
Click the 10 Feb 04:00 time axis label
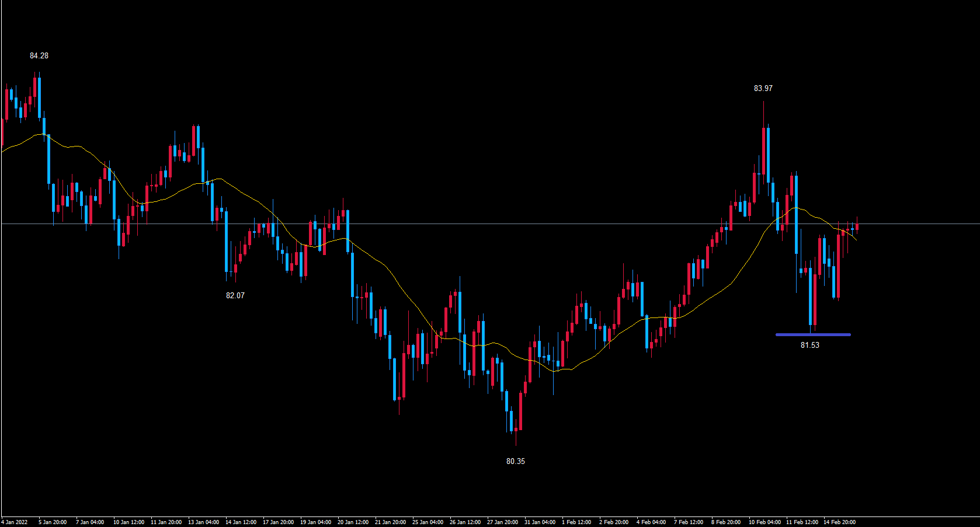pyautogui.click(x=764, y=522)
